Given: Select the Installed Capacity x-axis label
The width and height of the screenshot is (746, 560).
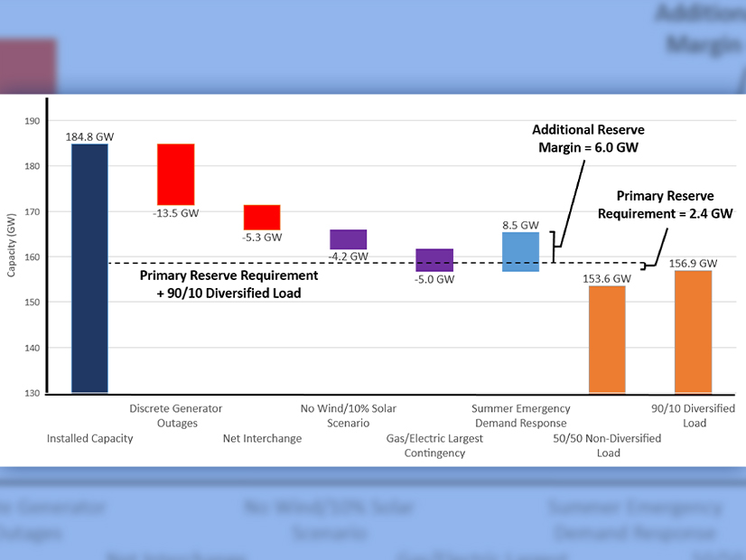Looking at the screenshot, I should click(89, 439).
